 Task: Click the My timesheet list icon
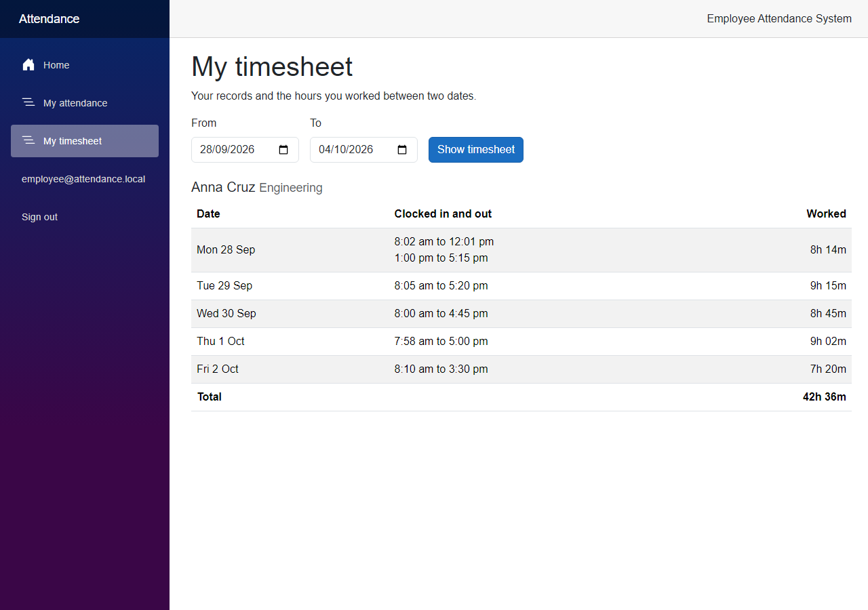pos(28,141)
